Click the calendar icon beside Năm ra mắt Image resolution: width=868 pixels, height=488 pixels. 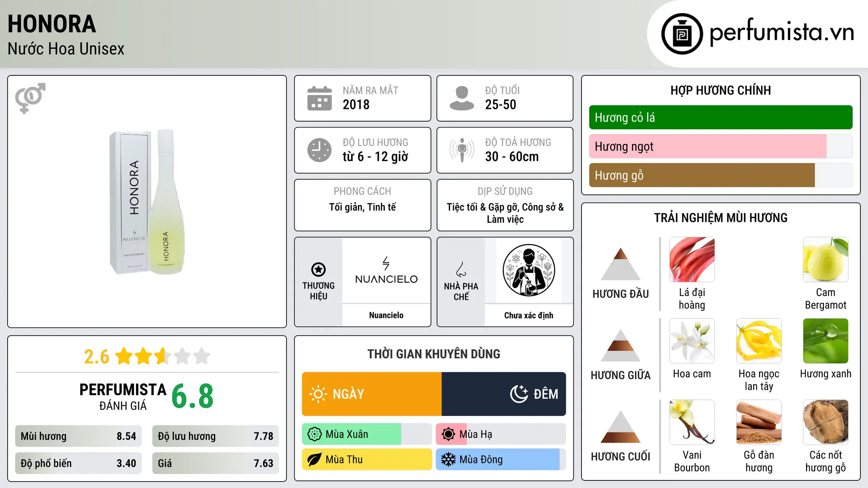click(320, 98)
